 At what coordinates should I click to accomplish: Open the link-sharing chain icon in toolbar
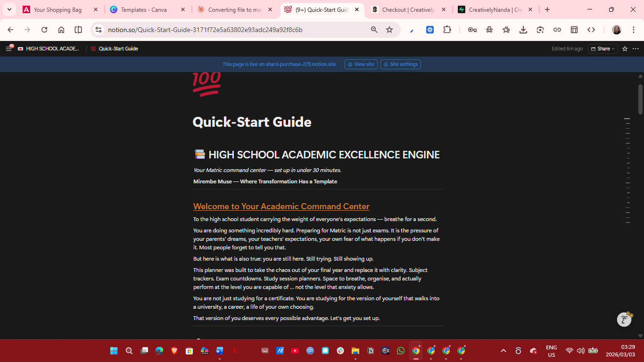click(557, 29)
